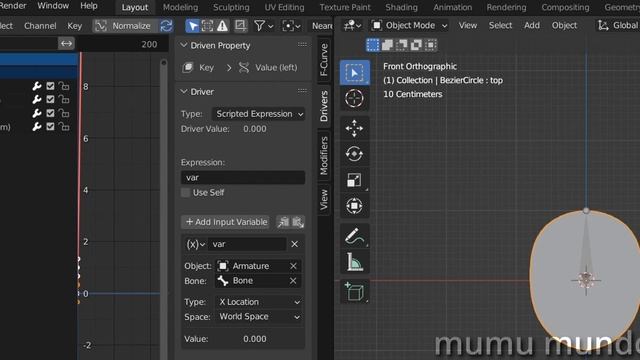
Task: Clear the Bone field selection
Action: point(293,281)
